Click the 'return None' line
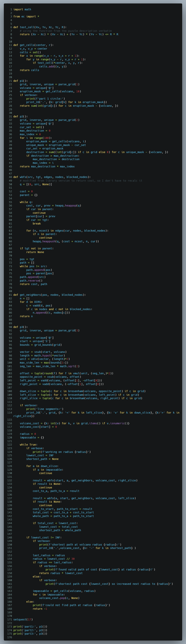The width and height of the screenshot is (186, 644). pyautogui.click(x=35, y=252)
